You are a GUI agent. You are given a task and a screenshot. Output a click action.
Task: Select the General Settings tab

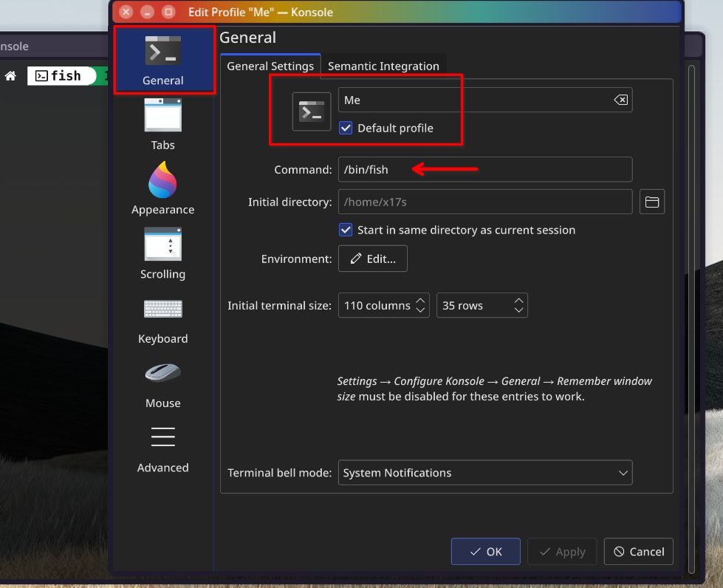click(x=270, y=66)
